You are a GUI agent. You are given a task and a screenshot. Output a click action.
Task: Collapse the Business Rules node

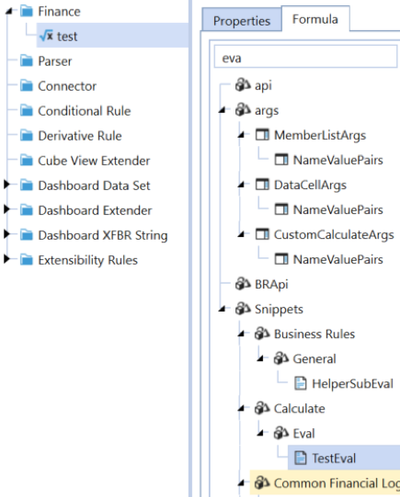coord(242,334)
